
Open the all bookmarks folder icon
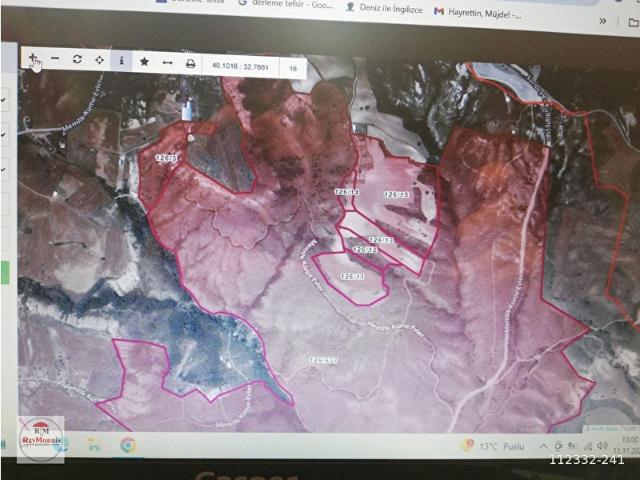coord(633,23)
